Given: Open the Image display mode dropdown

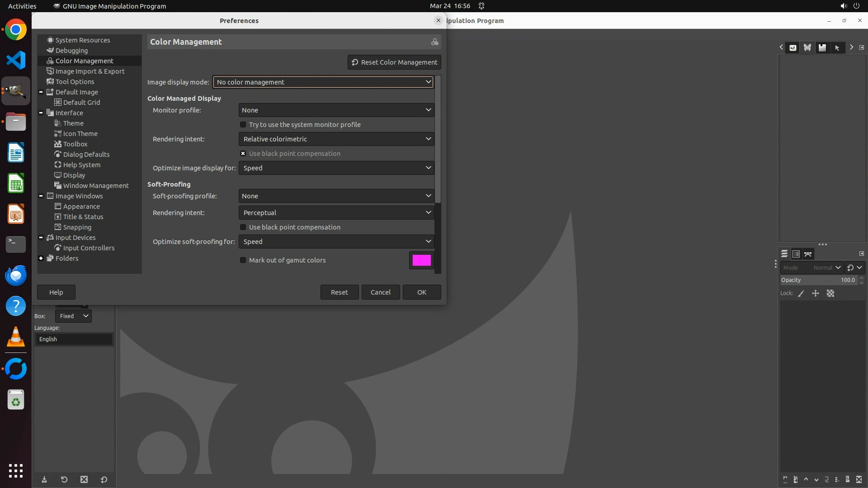Looking at the screenshot, I should point(323,82).
